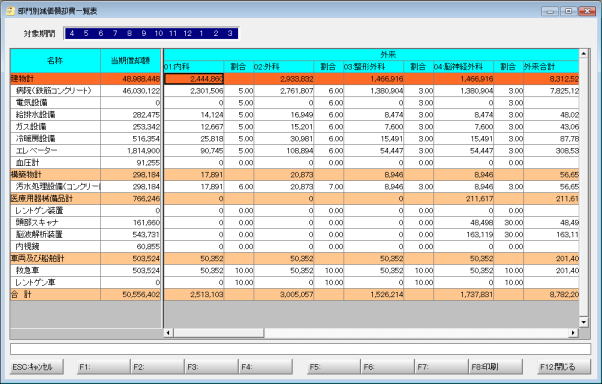
Task: Click the horizontal scrollbar thumb
Action: click(218, 333)
